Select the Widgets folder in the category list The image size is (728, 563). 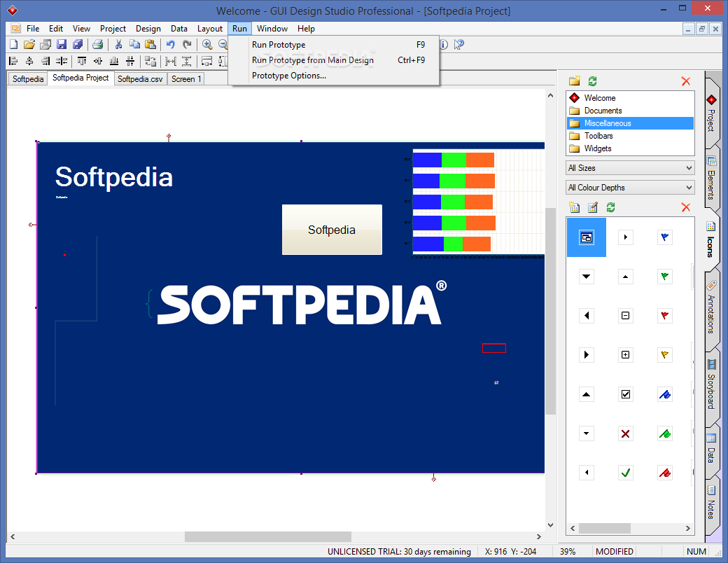coord(597,148)
